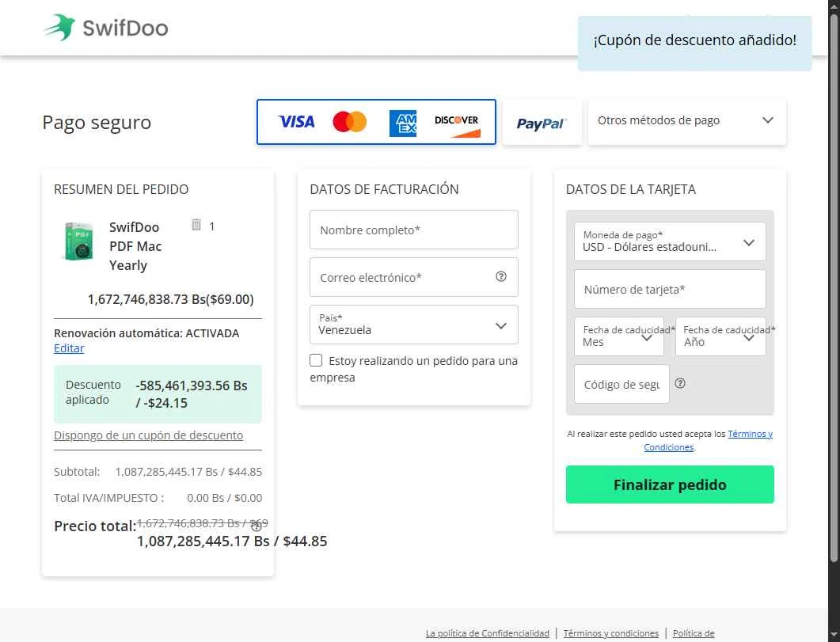
Task: Click the Descuento aplicado amount box
Action: click(158, 394)
